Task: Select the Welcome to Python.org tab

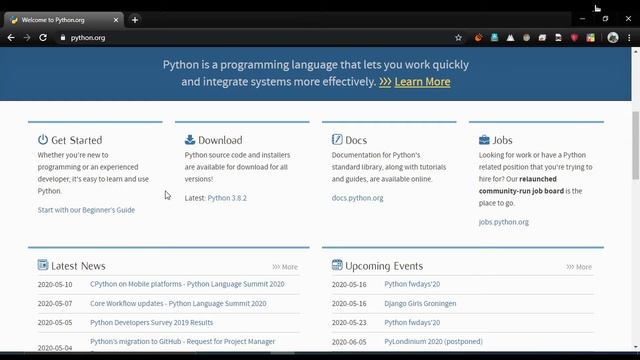Action: tap(63, 20)
